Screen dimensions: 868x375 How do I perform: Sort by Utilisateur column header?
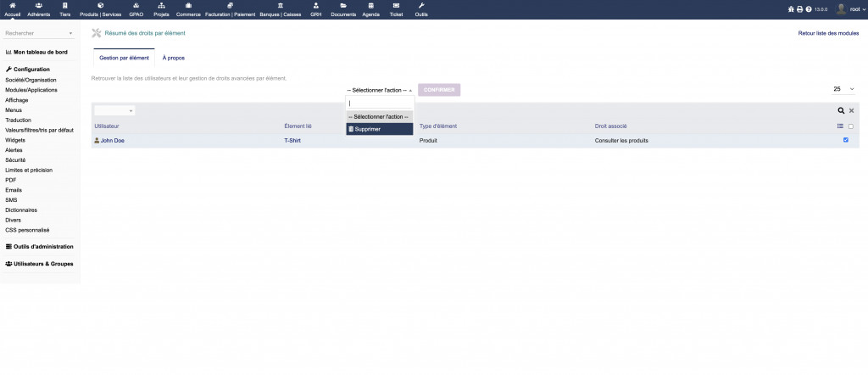click(106, 126)
